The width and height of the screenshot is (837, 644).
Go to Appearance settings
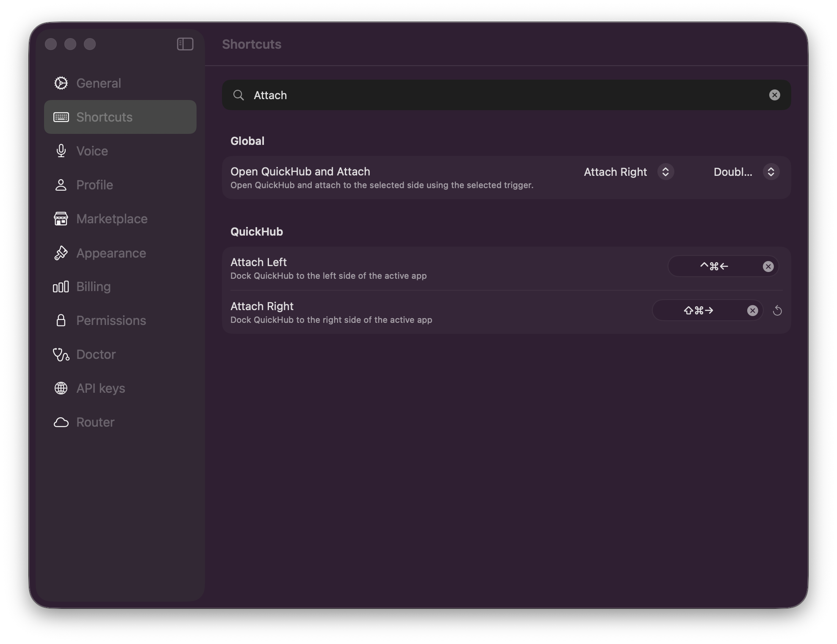click(x=120, y=253)
